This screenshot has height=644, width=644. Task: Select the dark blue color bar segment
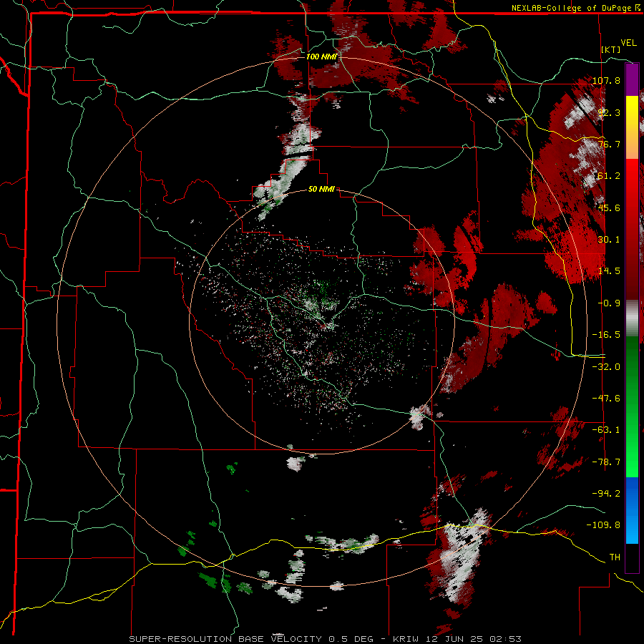click(632, 494)
